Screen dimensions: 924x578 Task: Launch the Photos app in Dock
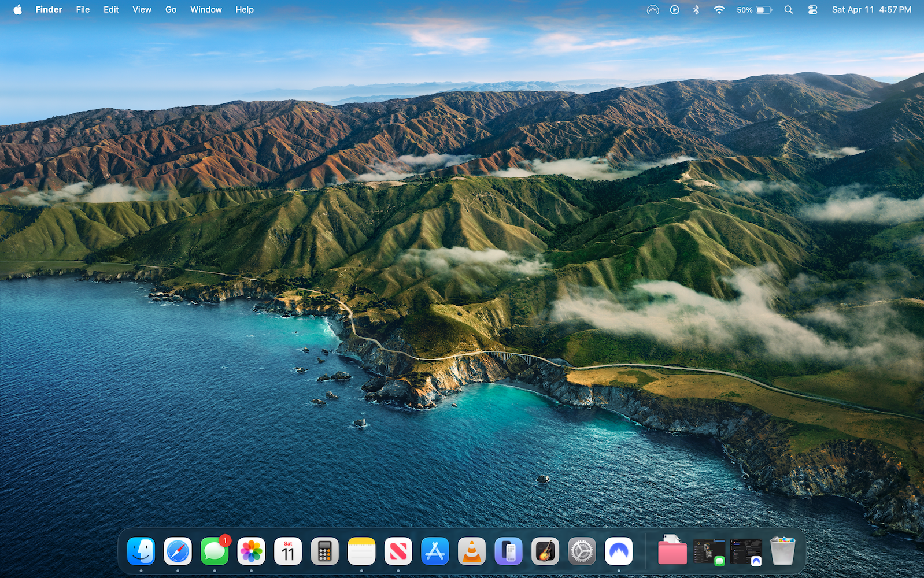point(252,551)
